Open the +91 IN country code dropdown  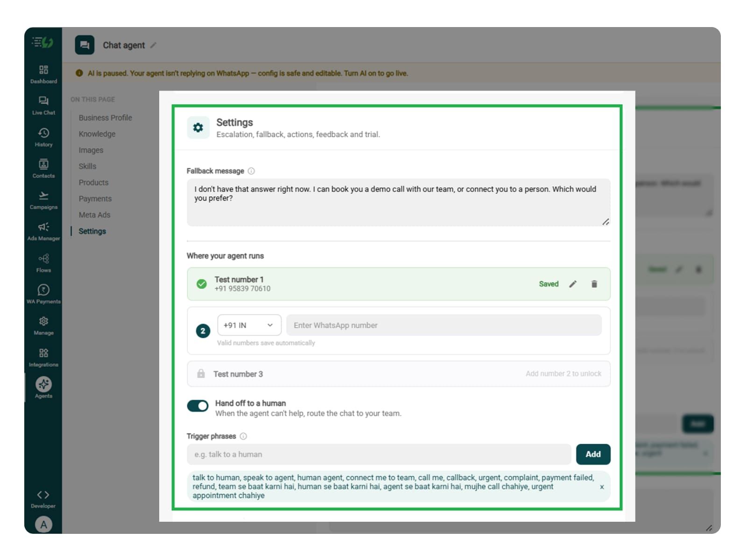pyautogui.click(x=249, y=325)
